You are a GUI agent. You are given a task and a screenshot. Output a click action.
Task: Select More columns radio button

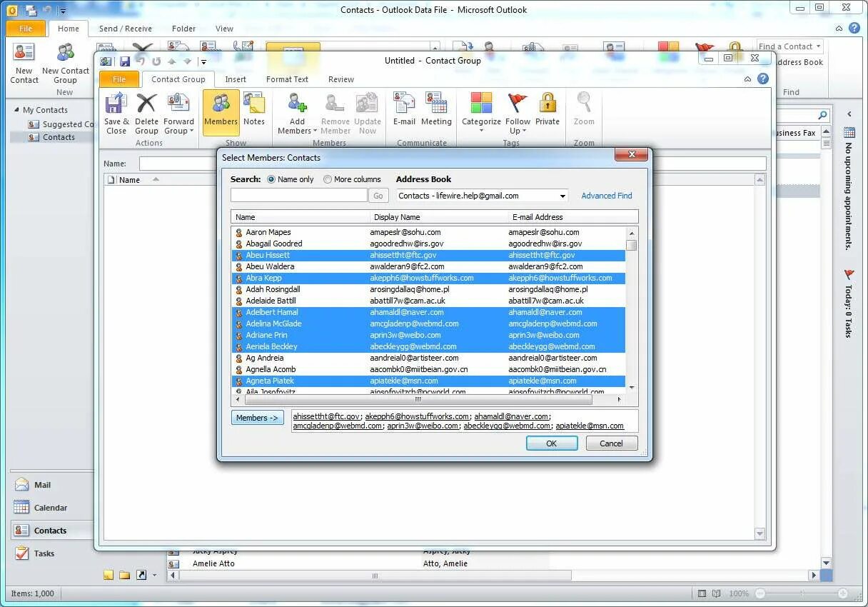[328, 179]
